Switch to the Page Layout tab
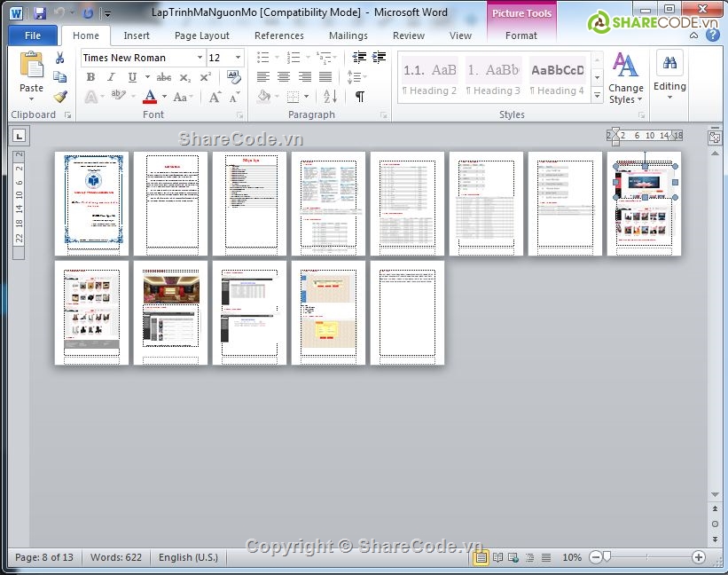The height and width of the screenshot is (575, 728). (202, 35)
